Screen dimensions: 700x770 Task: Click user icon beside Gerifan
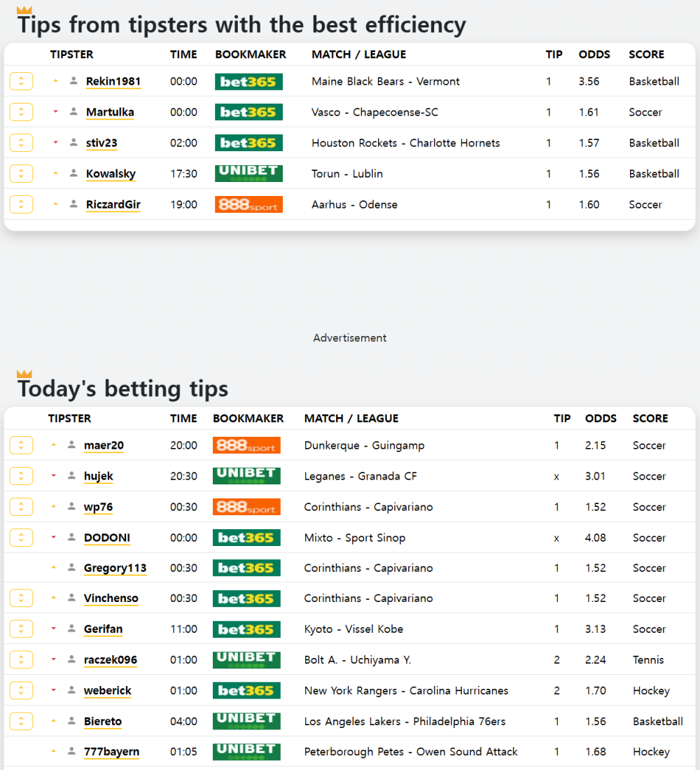(x=71, y=629)
